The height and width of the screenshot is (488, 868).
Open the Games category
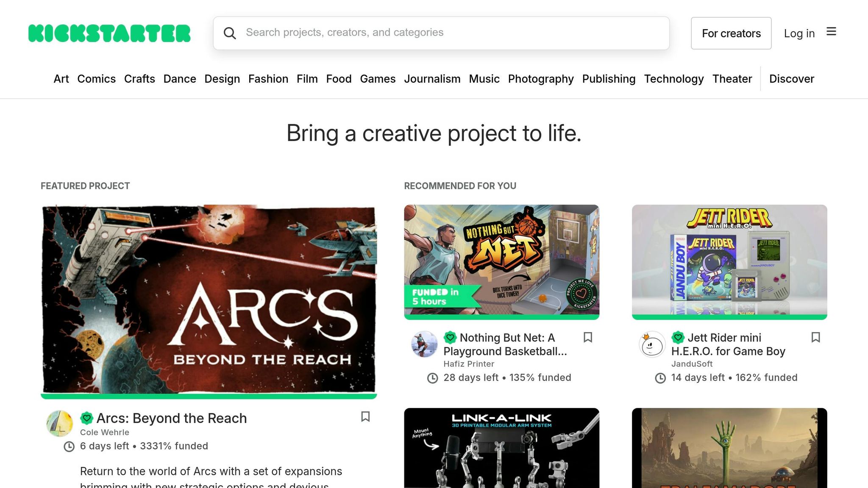pos(378,79)
